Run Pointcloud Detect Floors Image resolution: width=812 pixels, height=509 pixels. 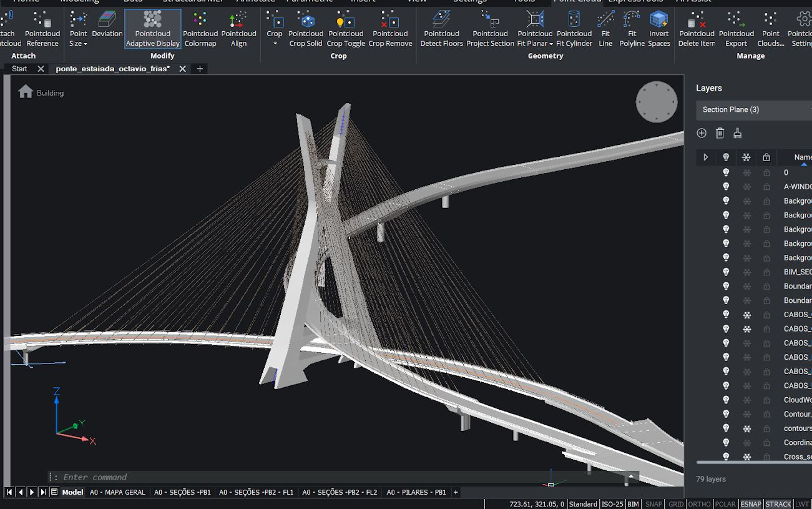[x=441, y=28]
